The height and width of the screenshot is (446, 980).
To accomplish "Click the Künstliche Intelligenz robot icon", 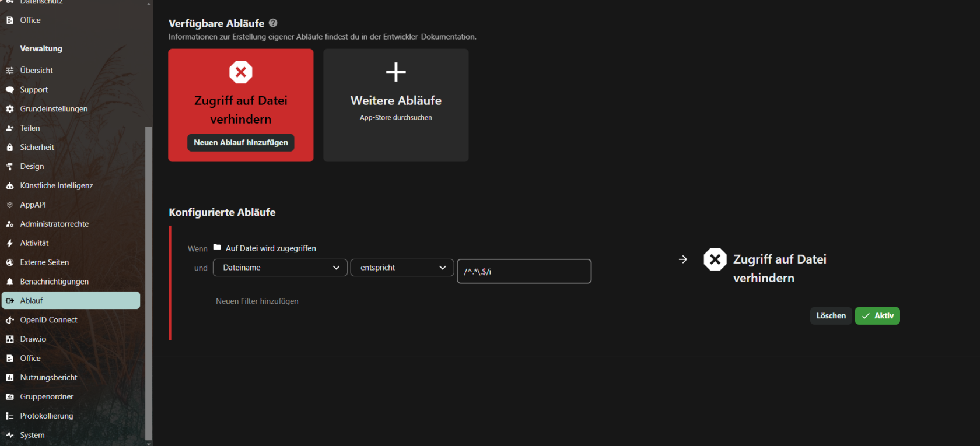I will 10,186.
